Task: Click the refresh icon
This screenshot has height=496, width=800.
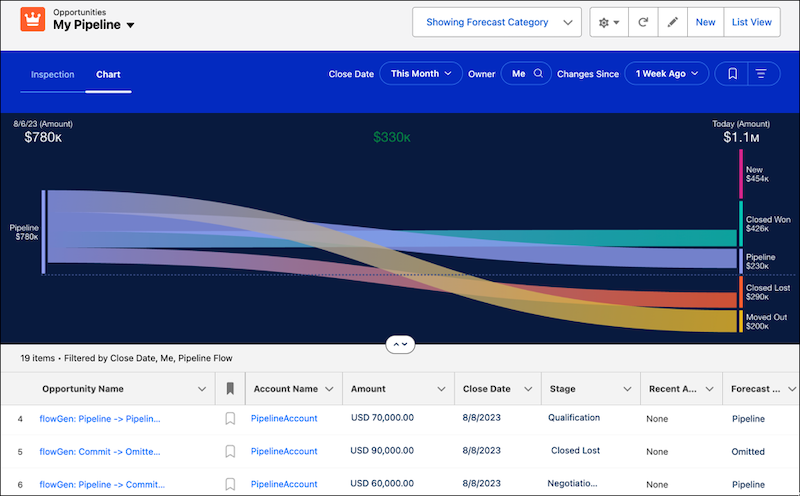Action: coord(642,22)
